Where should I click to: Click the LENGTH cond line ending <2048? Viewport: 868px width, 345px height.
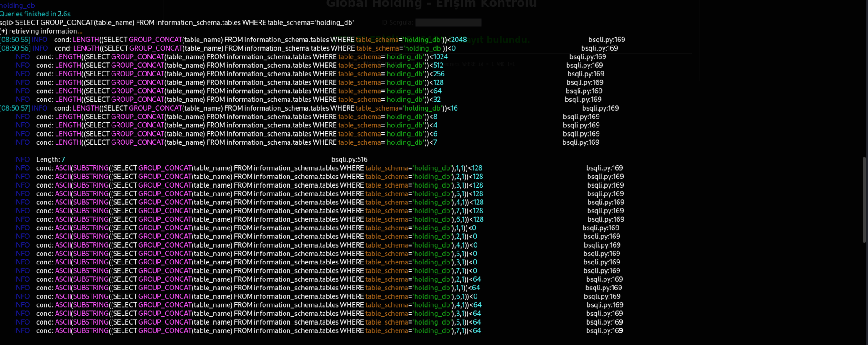click(260, 40)
